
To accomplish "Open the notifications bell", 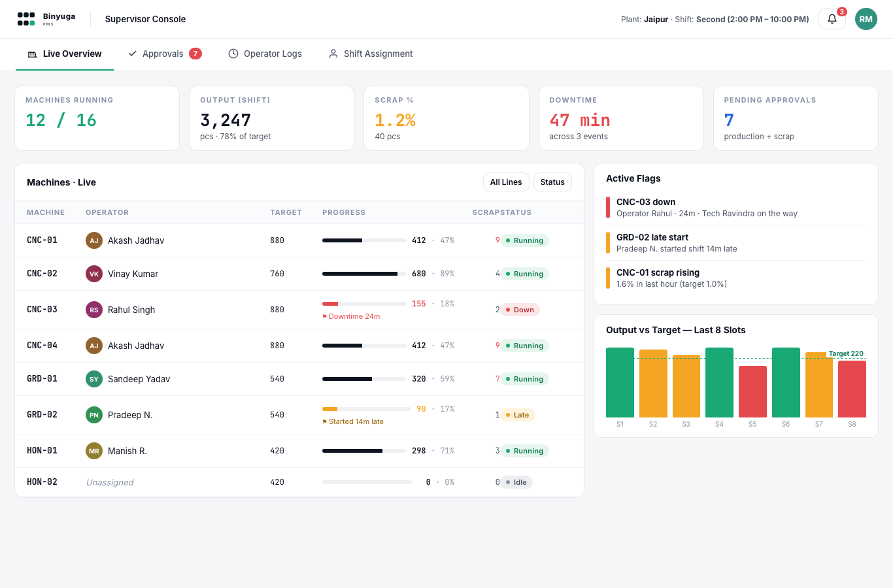I will [x=832, y=19].
